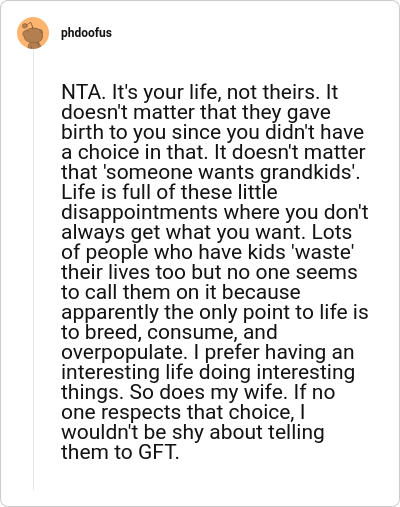Click the acronym 'GFT.' ending the comment

[x=159, y=452]
